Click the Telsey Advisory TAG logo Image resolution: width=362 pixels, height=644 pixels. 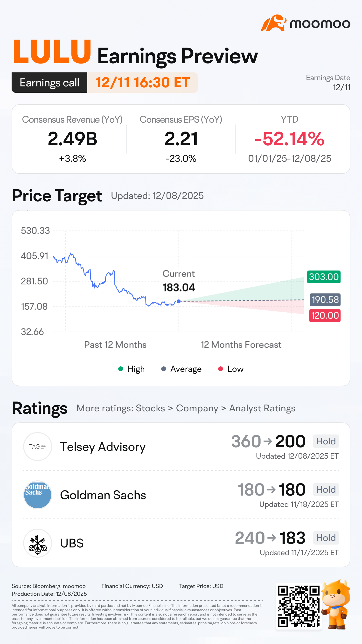click(x=37, y=447)
